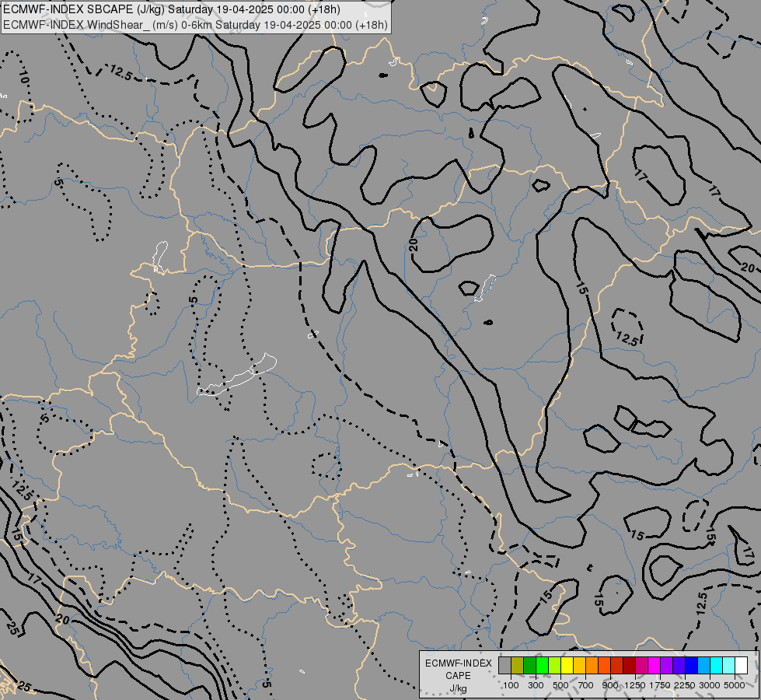761x700 pixels.
Task: Click the 'ECMWF-INDEX' text in the legend box
Action: [458, 663]
